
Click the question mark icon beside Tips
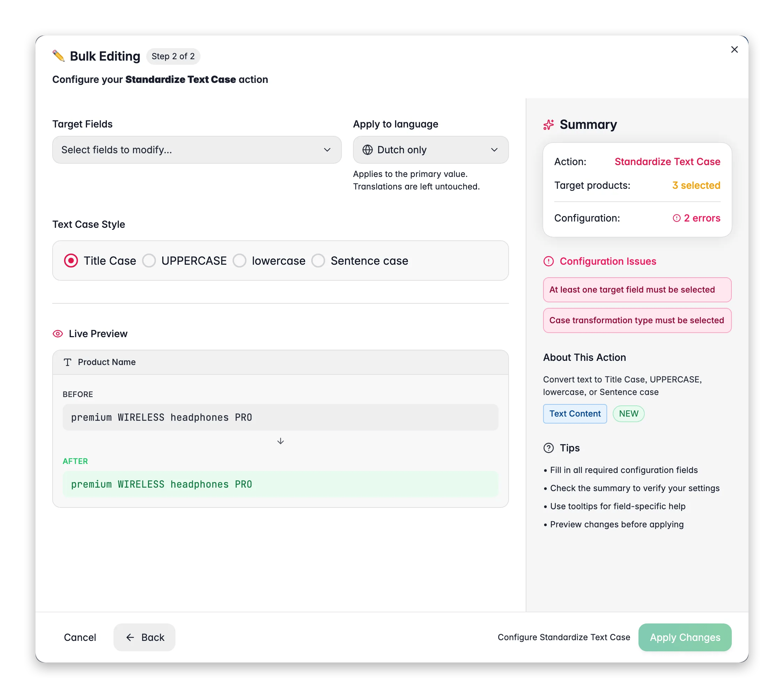[549, 448]
